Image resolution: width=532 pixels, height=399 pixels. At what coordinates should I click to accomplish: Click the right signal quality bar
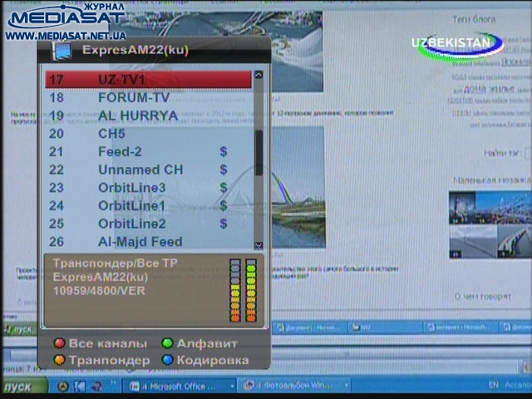click(251, 290)
